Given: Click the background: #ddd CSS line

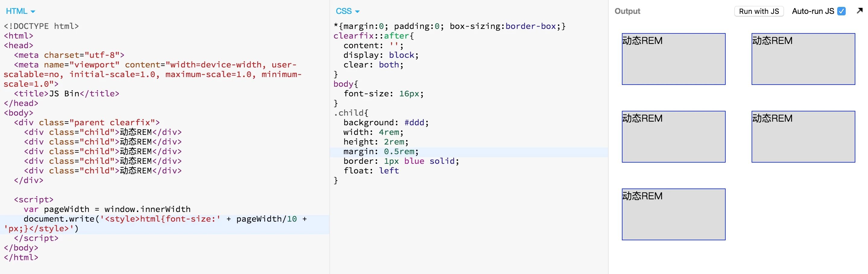Looking at the screenshot, I should click(386, 122).
